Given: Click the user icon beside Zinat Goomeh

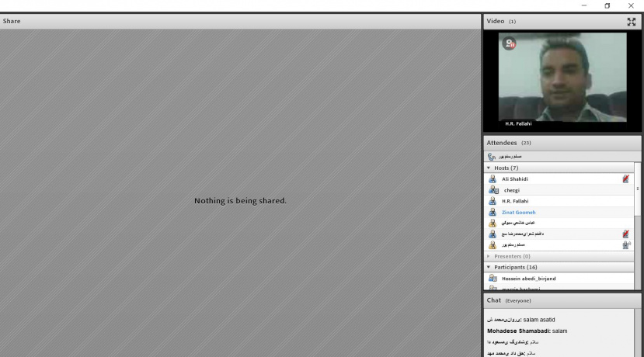Looking at the screenshot, I should (x=493, y=212).
